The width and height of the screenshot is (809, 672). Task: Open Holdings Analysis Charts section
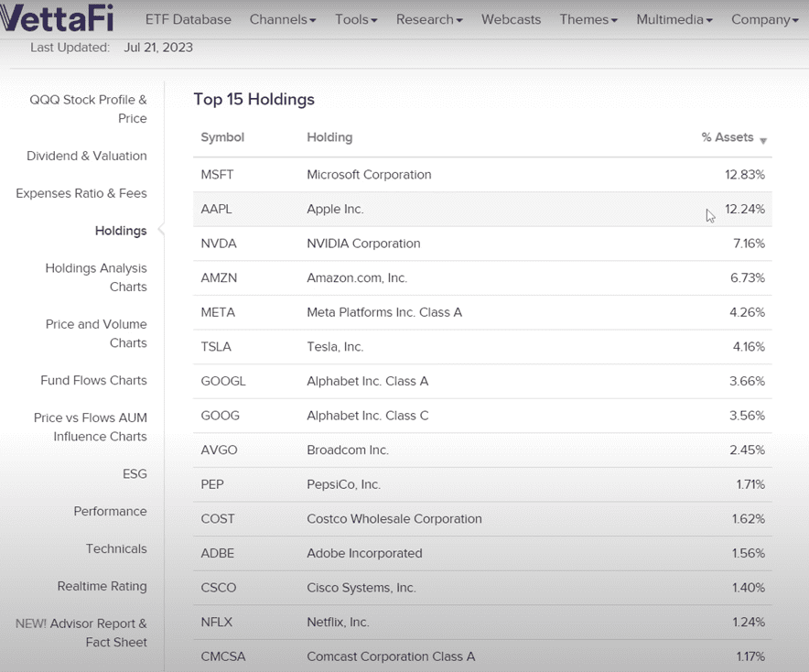[x=96, y=277]
